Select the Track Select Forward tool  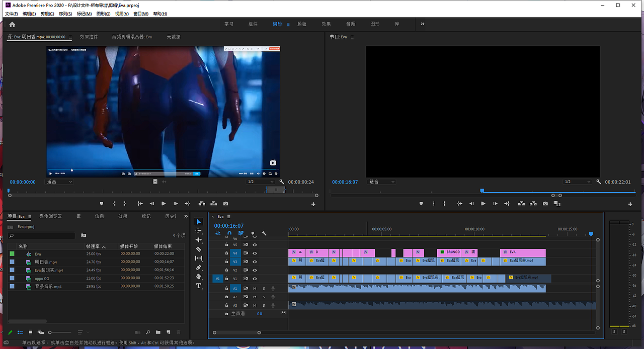point(198,231)
